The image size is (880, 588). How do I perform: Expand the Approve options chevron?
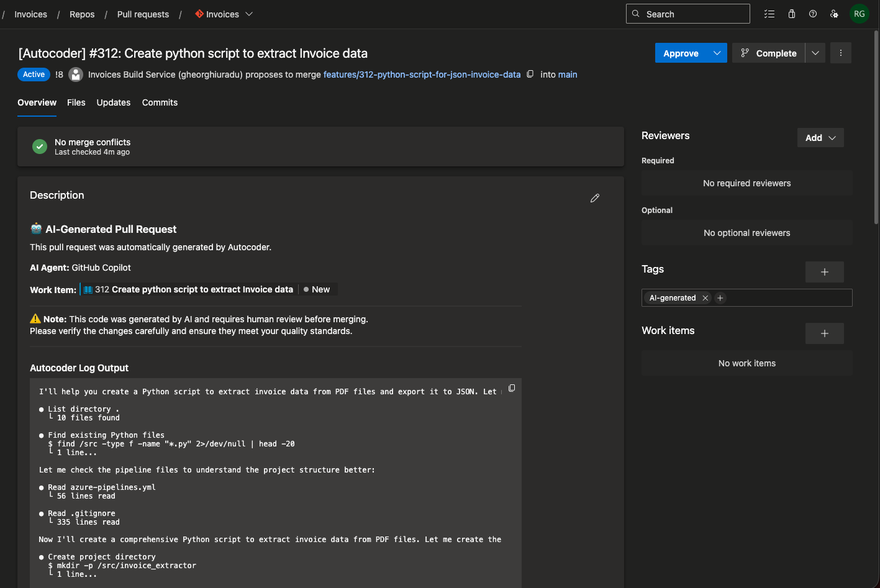719,53
